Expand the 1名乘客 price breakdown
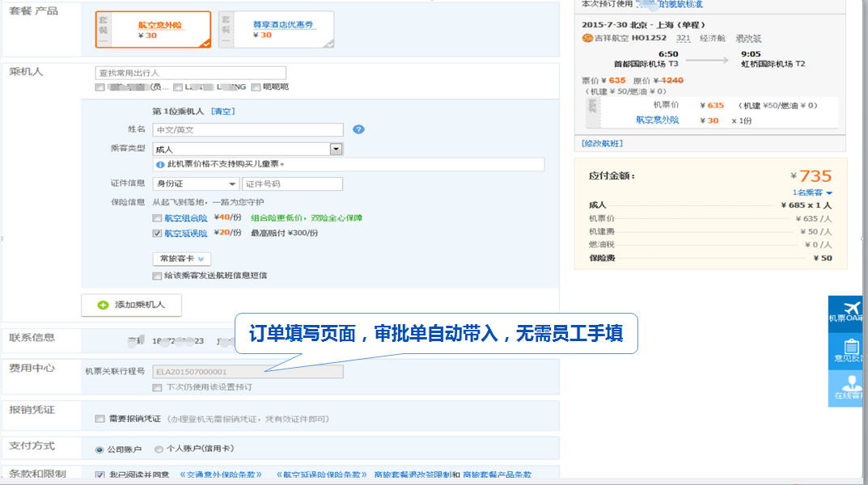The image size is (868, 485). (x=812, y=192)
